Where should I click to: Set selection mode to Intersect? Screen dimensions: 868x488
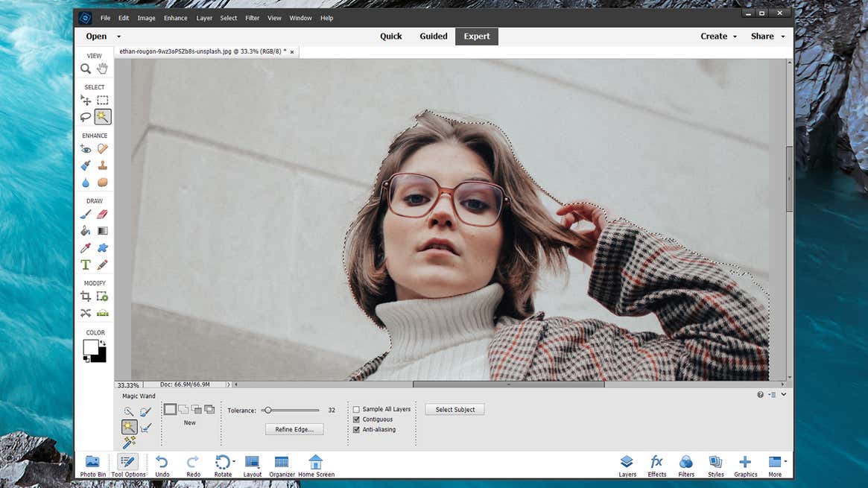click(209, 410)
